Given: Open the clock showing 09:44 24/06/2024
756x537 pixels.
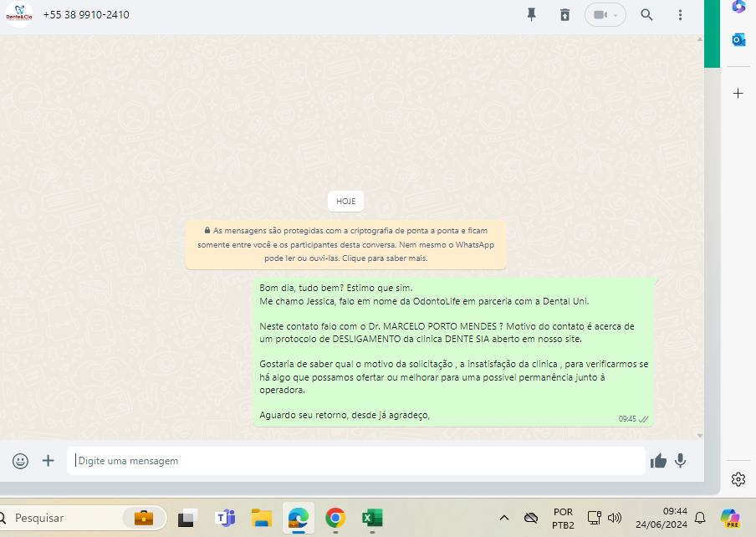Looking at the screenshot, I should (661, 519).
